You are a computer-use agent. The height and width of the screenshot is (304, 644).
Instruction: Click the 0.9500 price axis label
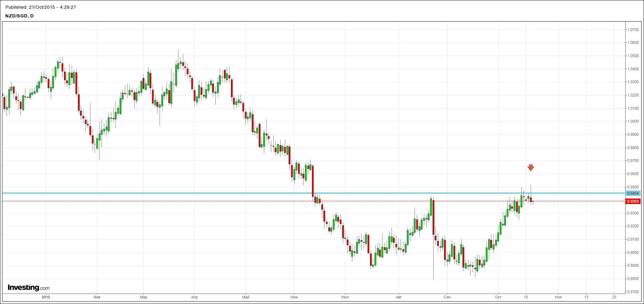(632, 187)
